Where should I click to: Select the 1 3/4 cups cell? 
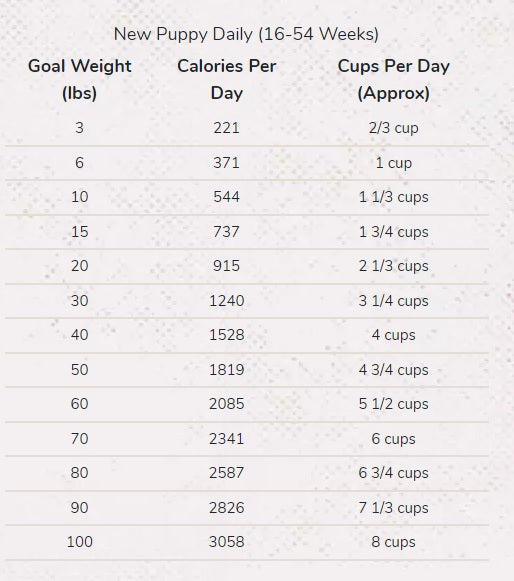tap(394, 232)
